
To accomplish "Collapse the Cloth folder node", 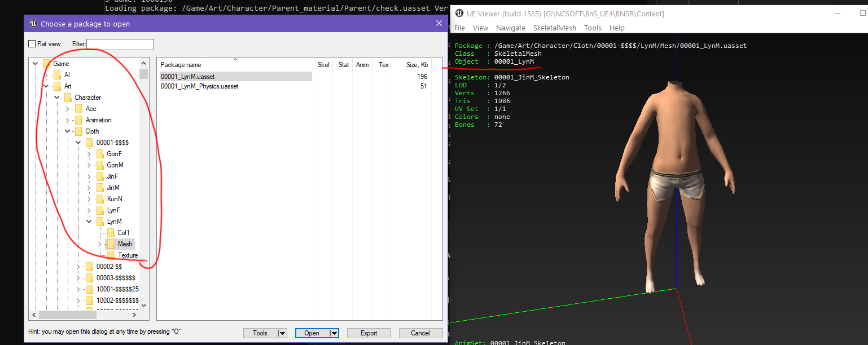I will 68,131.
